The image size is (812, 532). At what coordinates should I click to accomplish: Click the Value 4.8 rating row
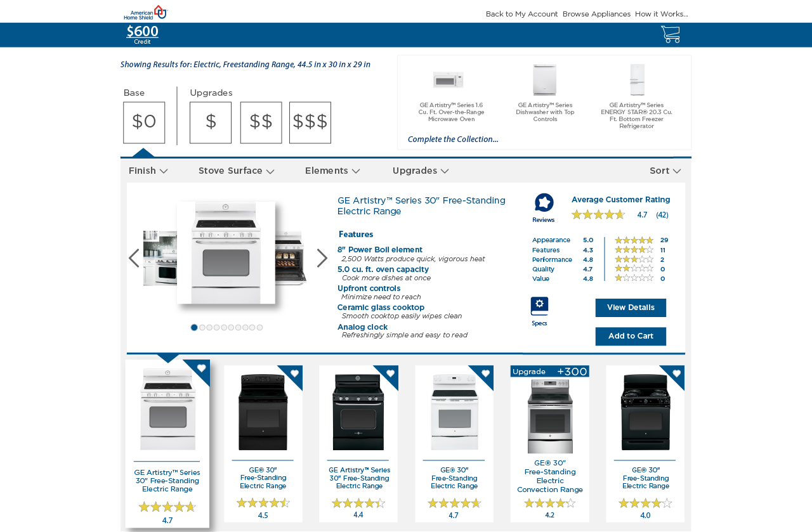(563, 278)
